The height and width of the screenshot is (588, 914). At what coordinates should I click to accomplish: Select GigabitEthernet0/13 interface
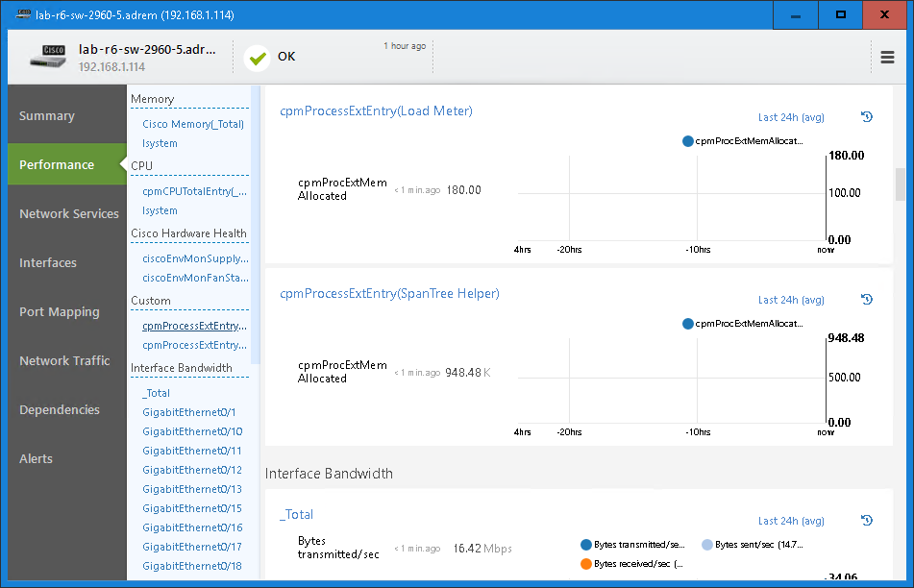click(192, 489)
